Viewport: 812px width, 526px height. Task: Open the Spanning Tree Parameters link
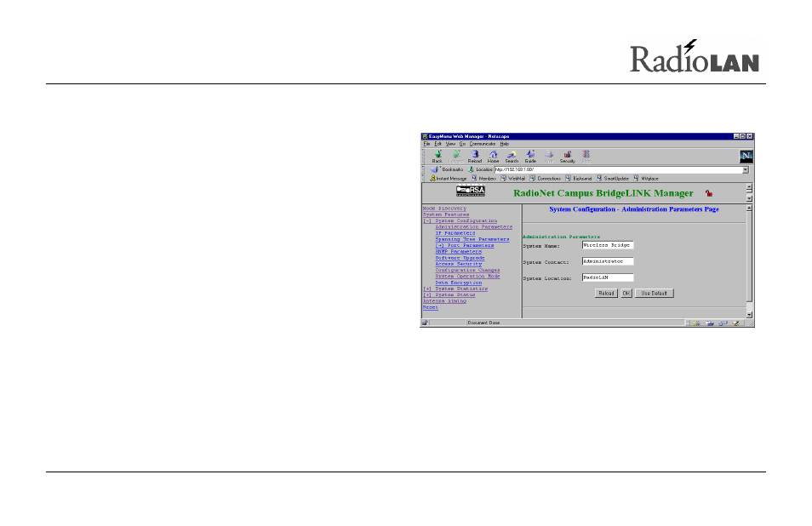[472, 239]
